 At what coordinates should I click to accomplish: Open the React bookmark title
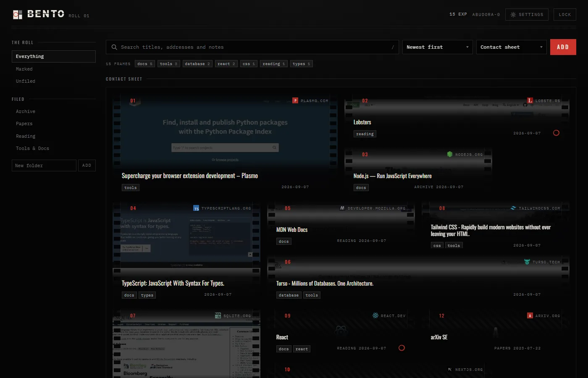(x=282, y=337)
